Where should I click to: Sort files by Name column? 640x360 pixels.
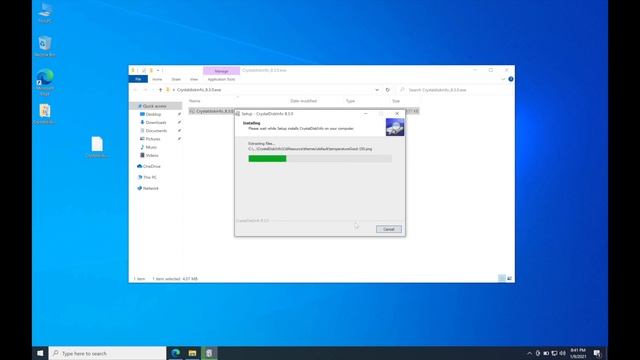tap(195, 101)
